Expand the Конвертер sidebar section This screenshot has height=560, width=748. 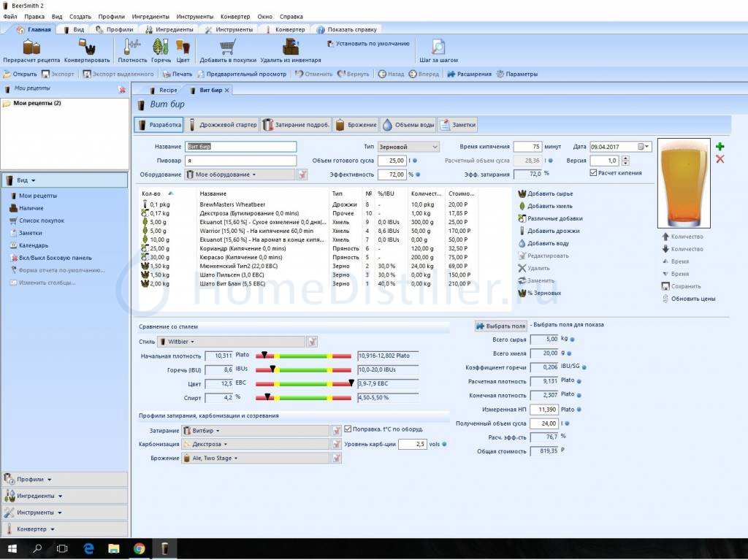[64, 529]
